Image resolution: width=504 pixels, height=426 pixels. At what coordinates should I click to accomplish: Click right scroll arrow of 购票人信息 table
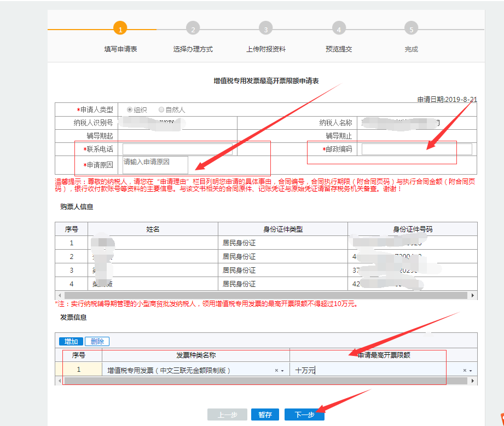point(474,295)
